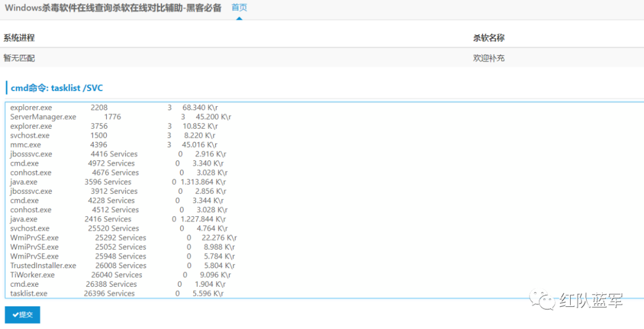Click the cmd.exe 4228 line

pos(117,200)
